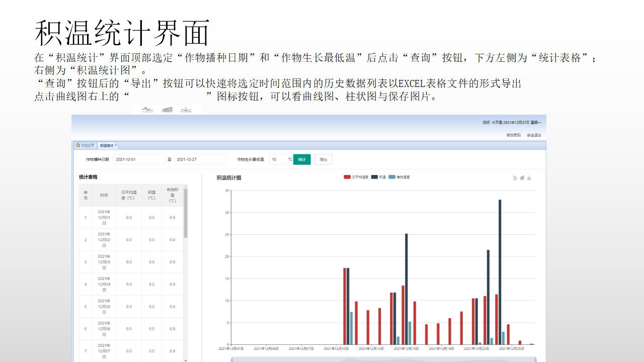Click the green 统计 button
Viewport: 644px width, 362px height.
[302, 159]
